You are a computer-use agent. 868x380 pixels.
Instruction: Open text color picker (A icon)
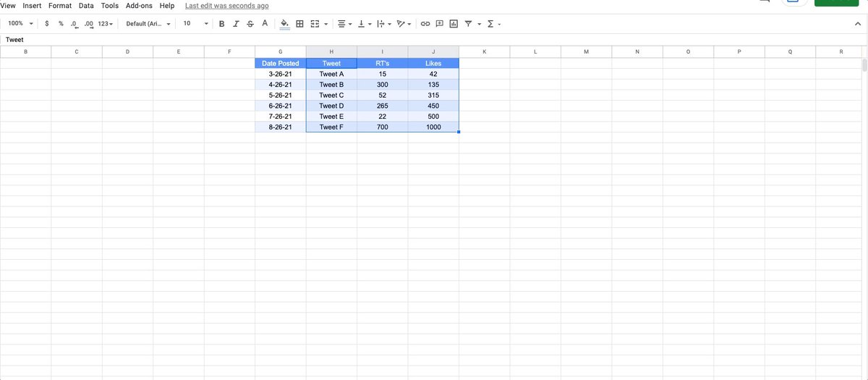(x=265, y=24)
